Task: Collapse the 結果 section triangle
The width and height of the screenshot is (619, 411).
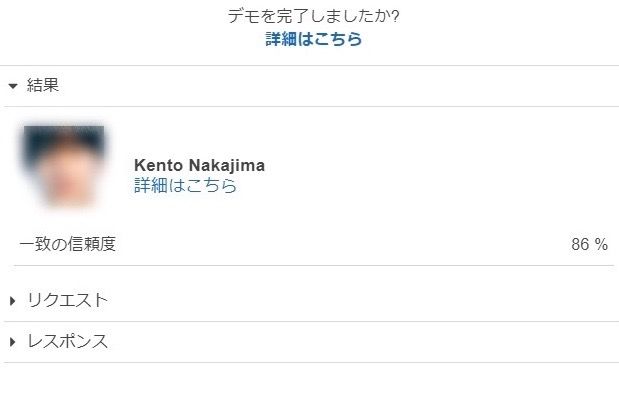Action: pyautogui.click(x=13, y=86)
